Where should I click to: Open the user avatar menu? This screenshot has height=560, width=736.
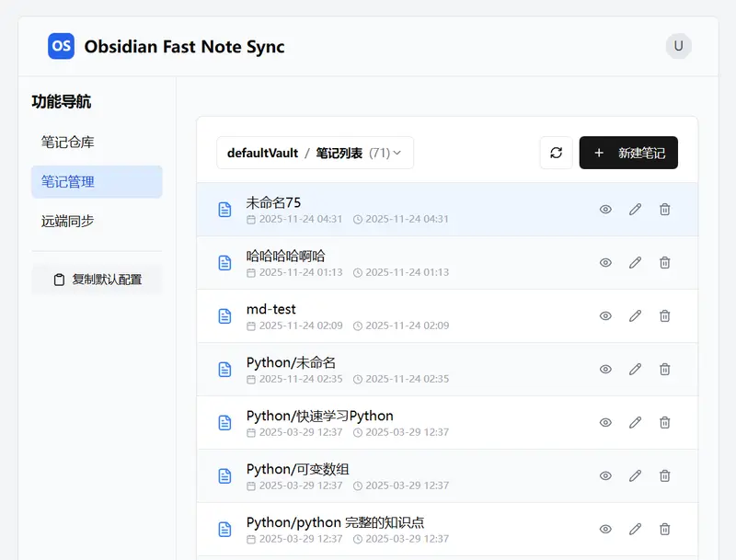(x=678, y=46)
